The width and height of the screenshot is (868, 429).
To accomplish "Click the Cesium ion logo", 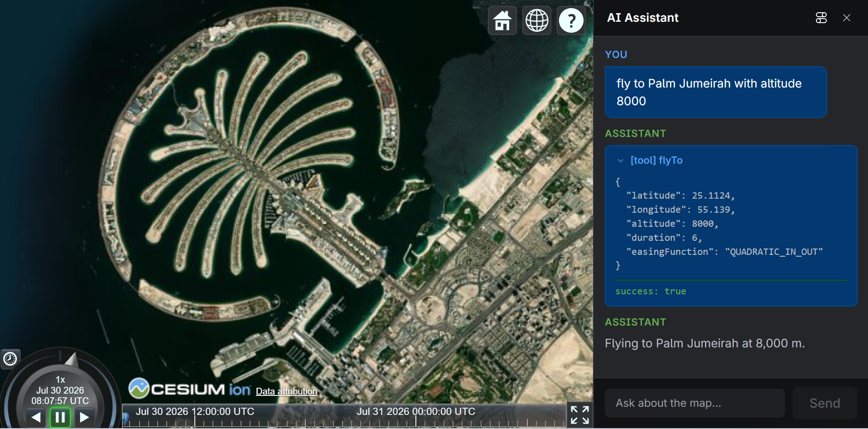I will click(x=189, y=389).
